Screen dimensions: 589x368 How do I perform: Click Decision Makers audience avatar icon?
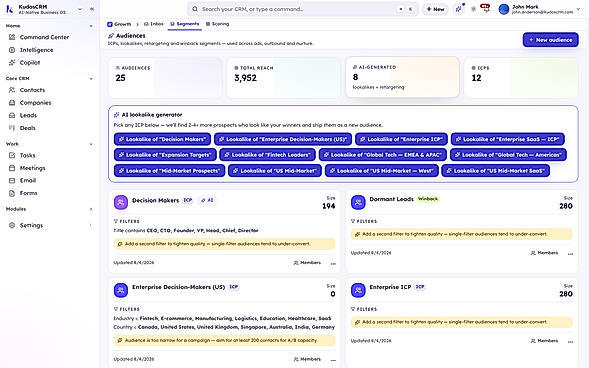point(121,202)
